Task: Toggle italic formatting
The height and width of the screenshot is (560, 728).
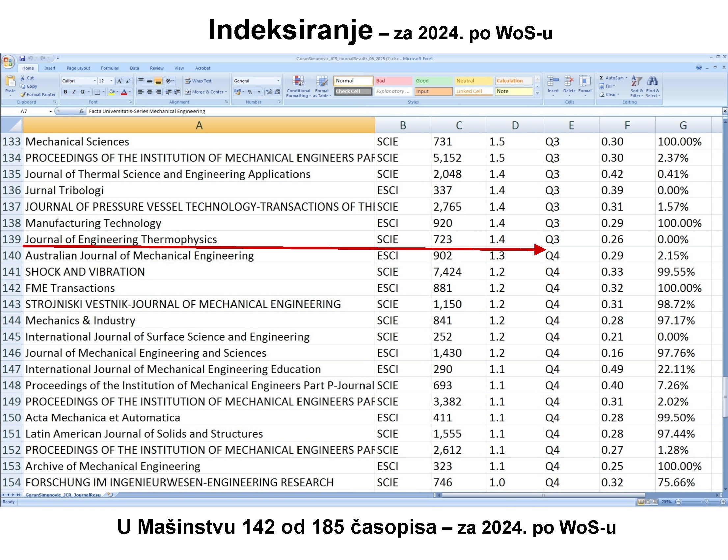Action: tap(74, 92)
